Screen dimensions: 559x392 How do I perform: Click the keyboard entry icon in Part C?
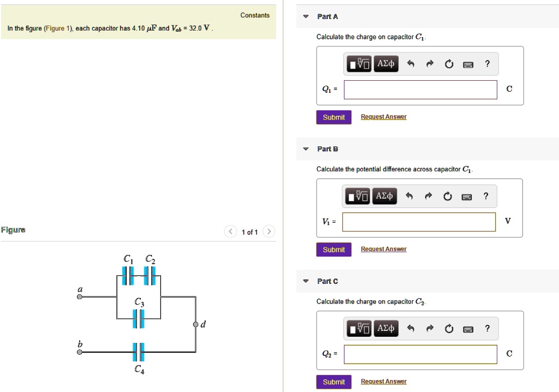coord(468,328)
